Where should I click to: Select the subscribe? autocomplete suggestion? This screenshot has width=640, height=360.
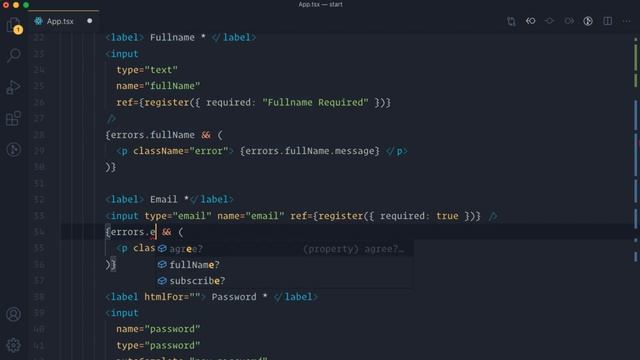tap(284, 281)
